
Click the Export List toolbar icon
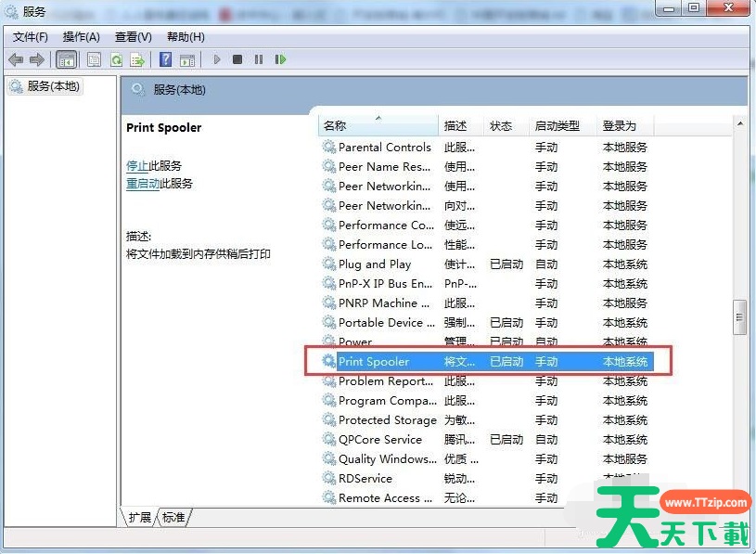click(137, 59)
